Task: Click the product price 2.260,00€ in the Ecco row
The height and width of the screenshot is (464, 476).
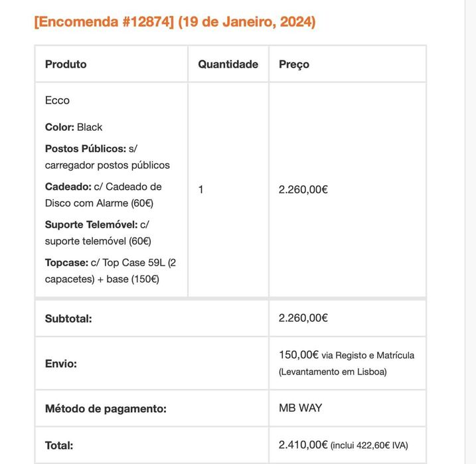Action: [303, 189]
